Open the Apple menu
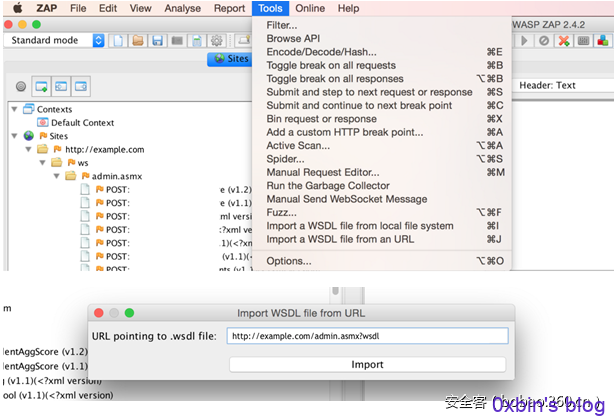The height and width of the screenshot is (420, 615). coord(18,8)
